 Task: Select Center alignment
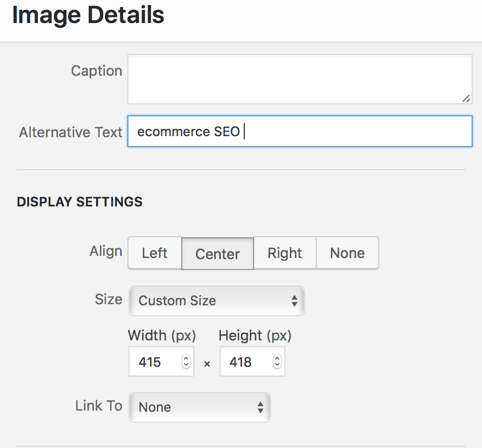(217, 253)
